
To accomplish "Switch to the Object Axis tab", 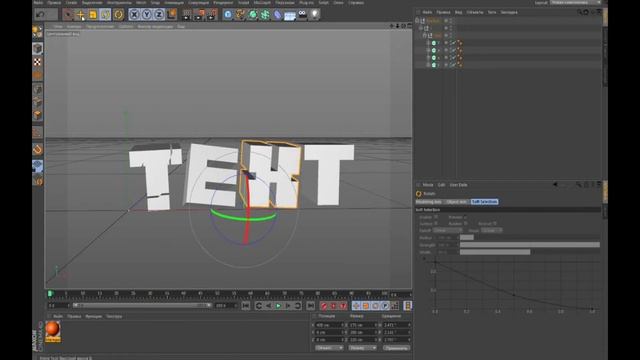I will pos(456,202).
